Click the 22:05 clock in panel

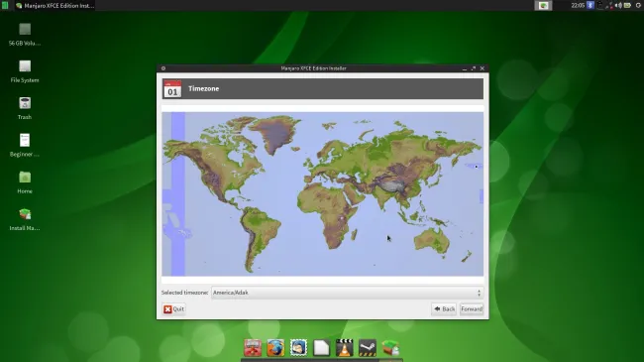point(578,5)
